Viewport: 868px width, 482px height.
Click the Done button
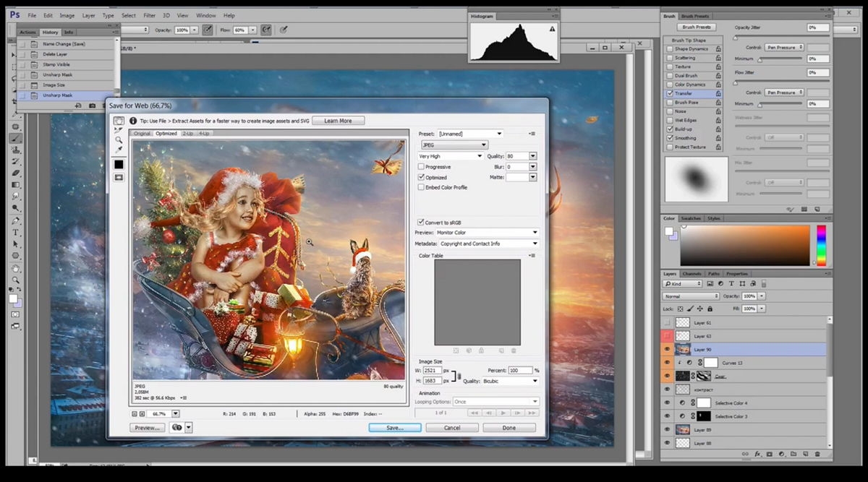click(x=509, y=428)
